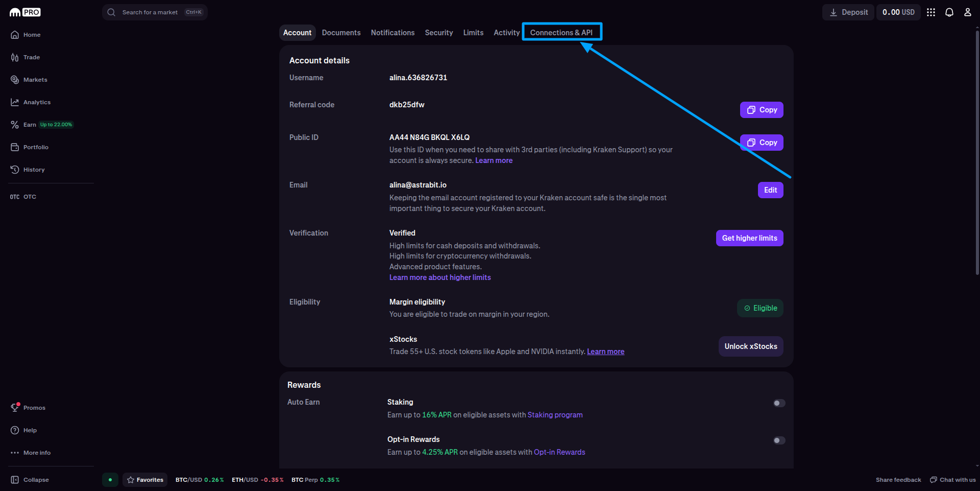980x491 pixels.
Task: Toggle Opt-in Rewards on
Action: pyautogui.click(x=779, y=440)
